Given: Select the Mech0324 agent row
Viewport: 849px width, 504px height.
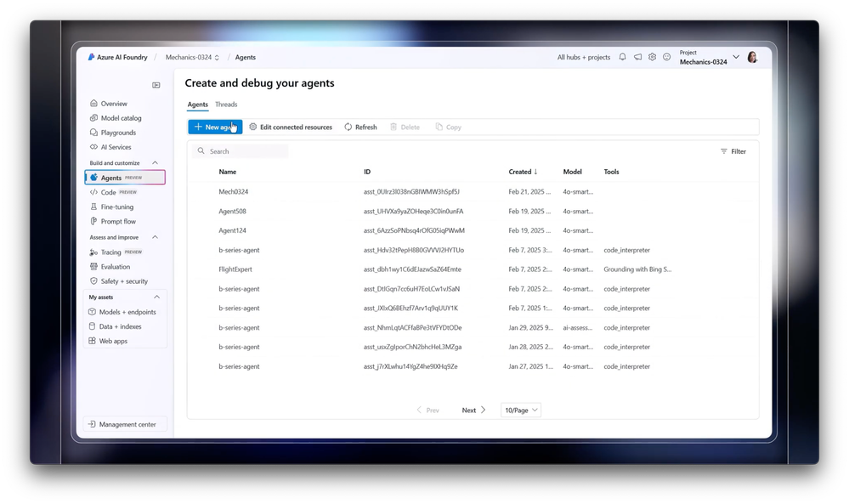Looking at the screenshot, I should (x=473, y=191).
